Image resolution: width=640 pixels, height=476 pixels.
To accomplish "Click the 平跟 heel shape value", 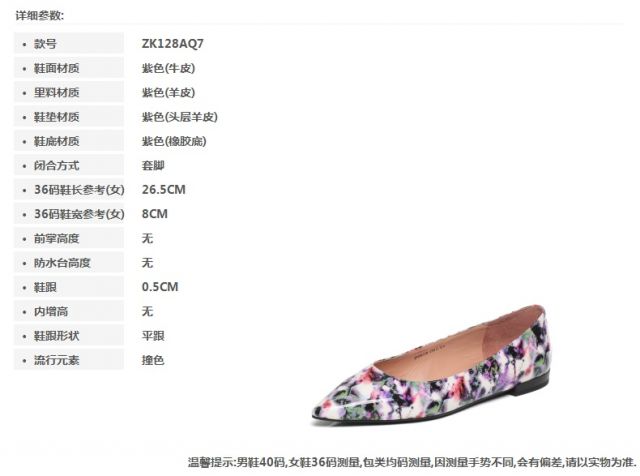I will (x=153, y=336).
